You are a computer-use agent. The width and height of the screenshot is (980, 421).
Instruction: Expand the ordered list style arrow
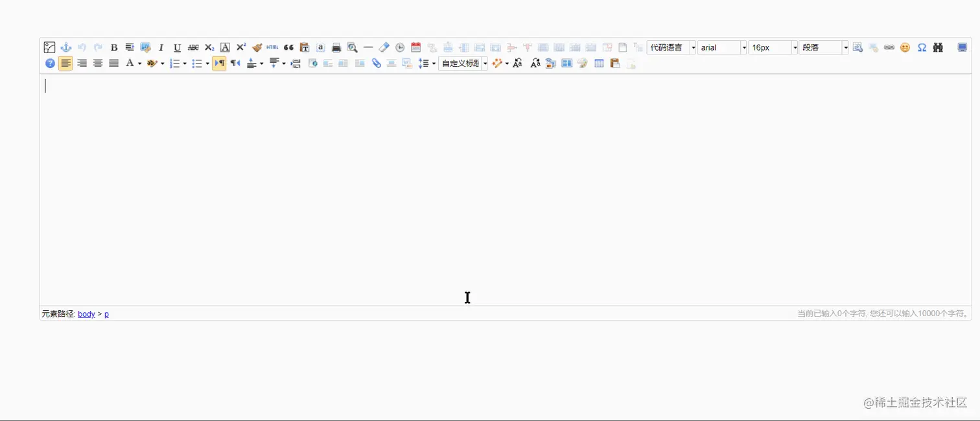pyautogui.click(x=185, y=63)
